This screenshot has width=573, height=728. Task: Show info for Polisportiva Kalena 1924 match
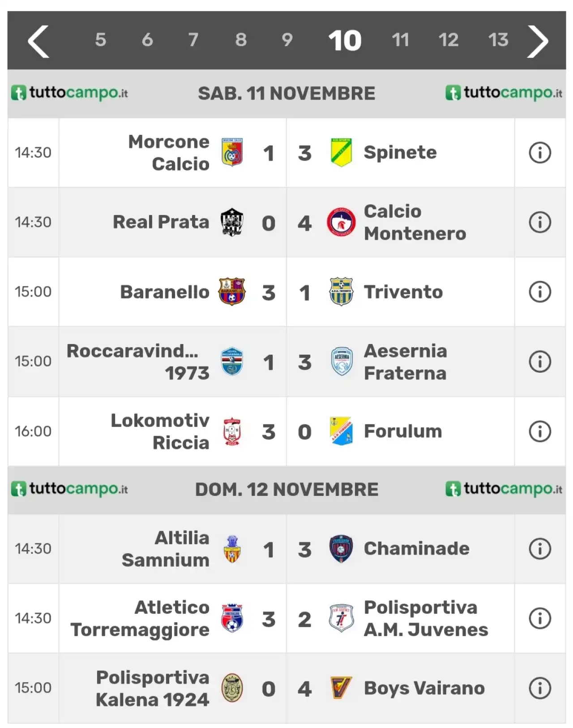pos(540,688)
